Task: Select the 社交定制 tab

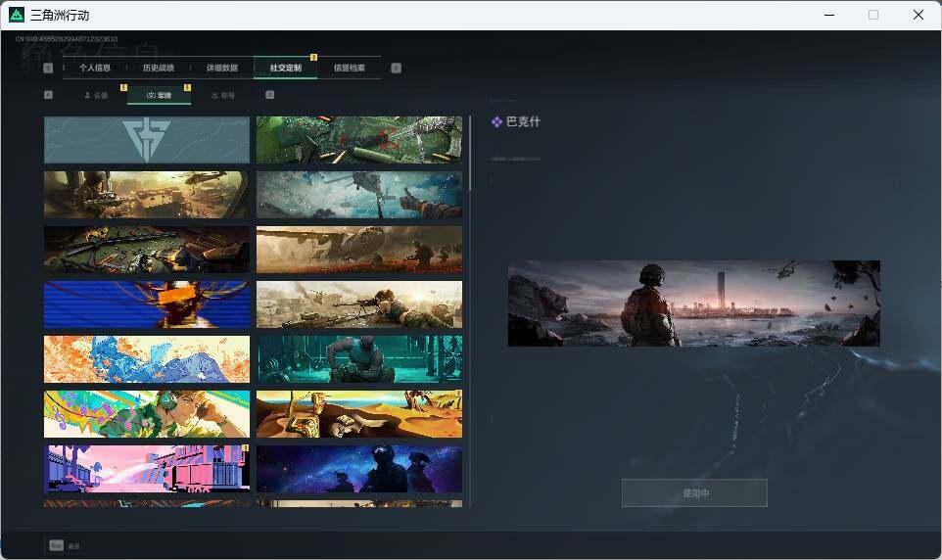Action: pos(285,68)
